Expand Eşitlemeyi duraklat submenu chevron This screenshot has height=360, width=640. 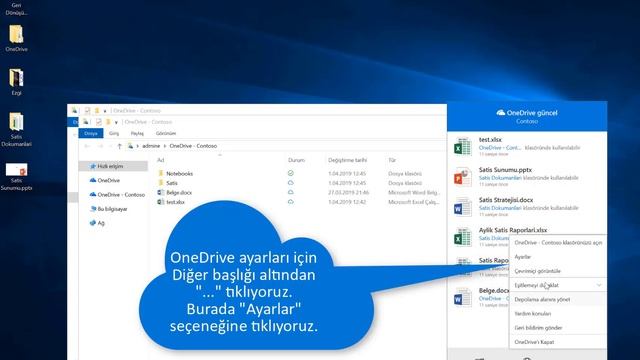point(599,285)
